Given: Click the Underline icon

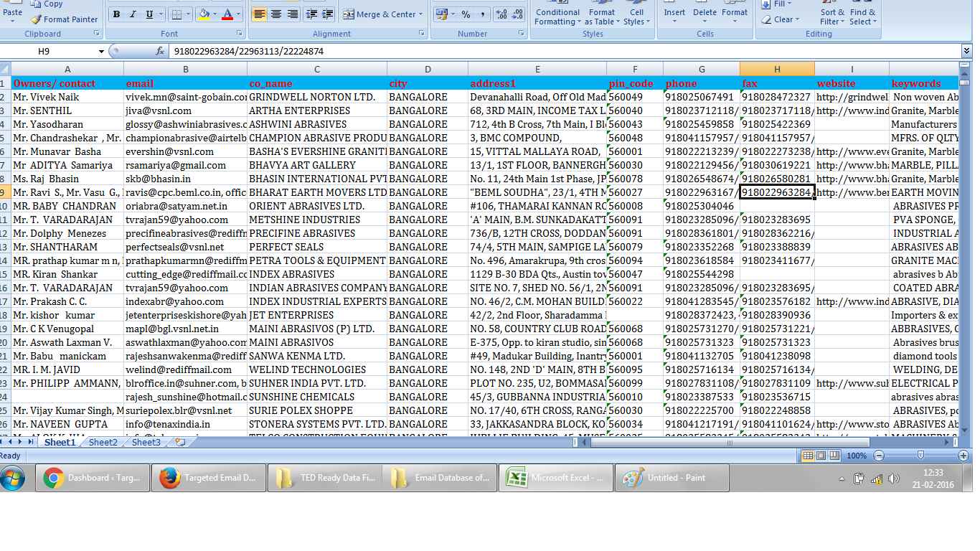Looking at the screenshot, I should coord(149,14).
